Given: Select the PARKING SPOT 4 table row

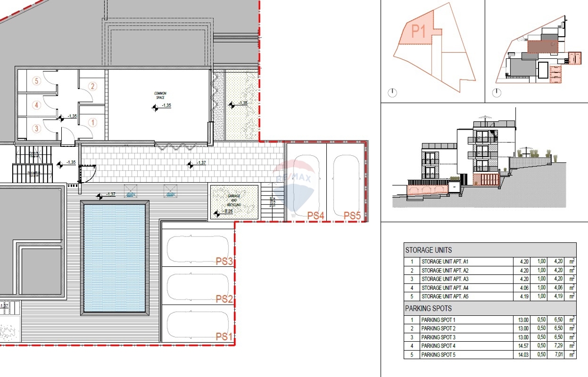Looking at the screenshot, I should (490, 346).
